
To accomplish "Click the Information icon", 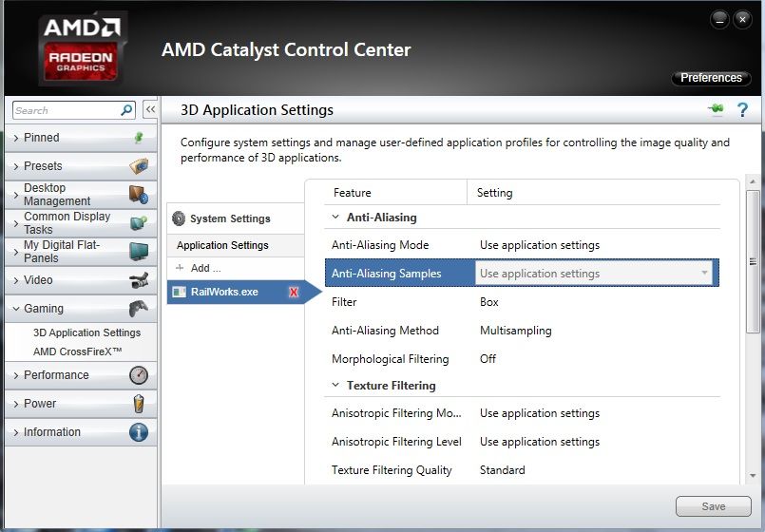I will (x=139, y=432).
